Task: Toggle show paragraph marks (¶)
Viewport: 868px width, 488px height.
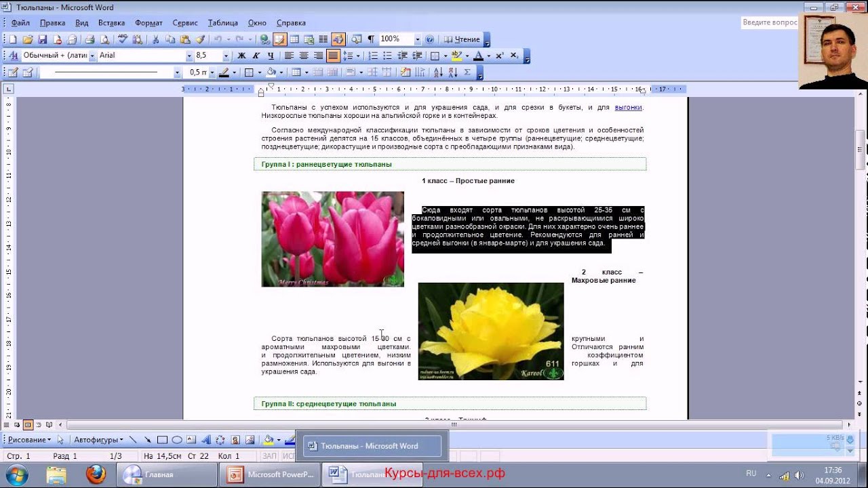Action: tap(371, 39)
